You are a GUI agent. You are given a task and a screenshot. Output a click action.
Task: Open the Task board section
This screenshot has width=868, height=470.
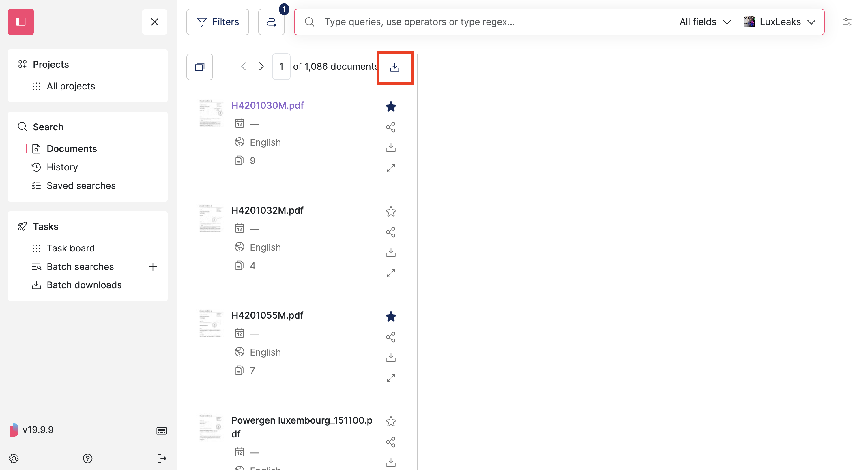coord(71,248)
